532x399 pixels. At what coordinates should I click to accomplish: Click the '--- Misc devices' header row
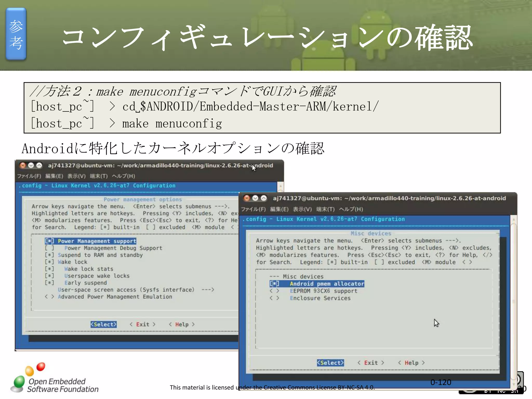pyautogui.click(x=296, y=276)
